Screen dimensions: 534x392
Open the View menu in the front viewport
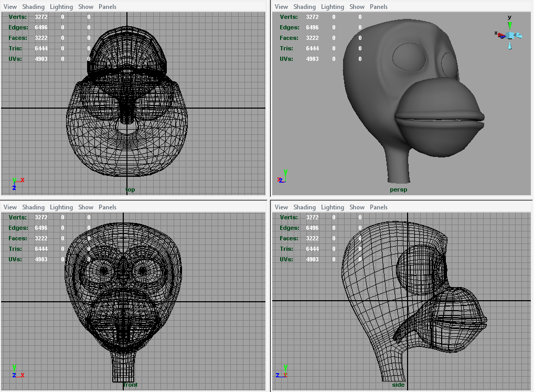10,207
